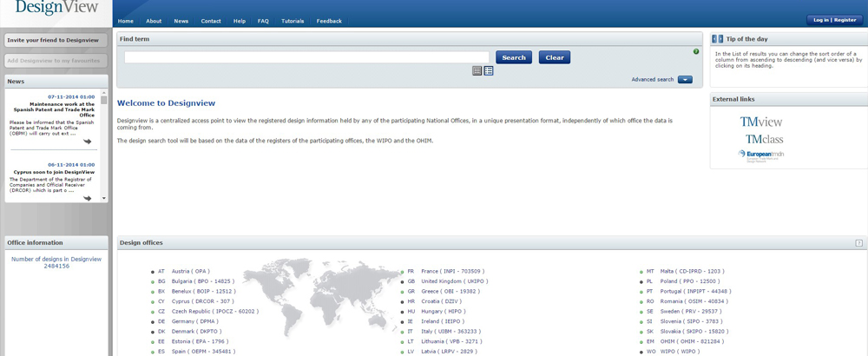Click the Log in link

pos(821,20)
